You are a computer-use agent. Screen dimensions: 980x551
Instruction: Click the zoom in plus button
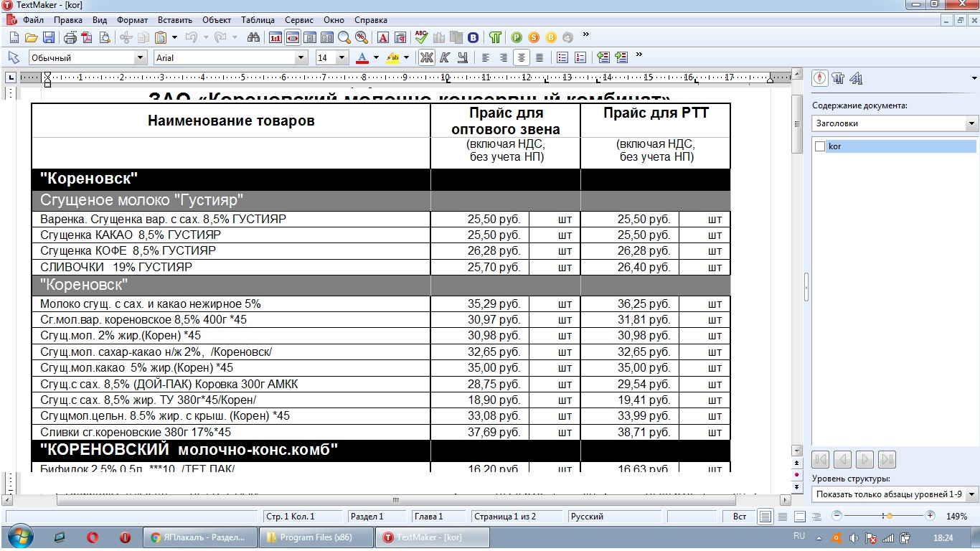tap(930, 516)
